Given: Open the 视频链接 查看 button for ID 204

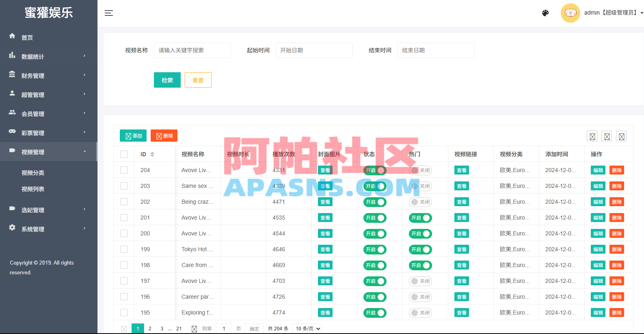Looking at the screenshot, I should 462,170.
